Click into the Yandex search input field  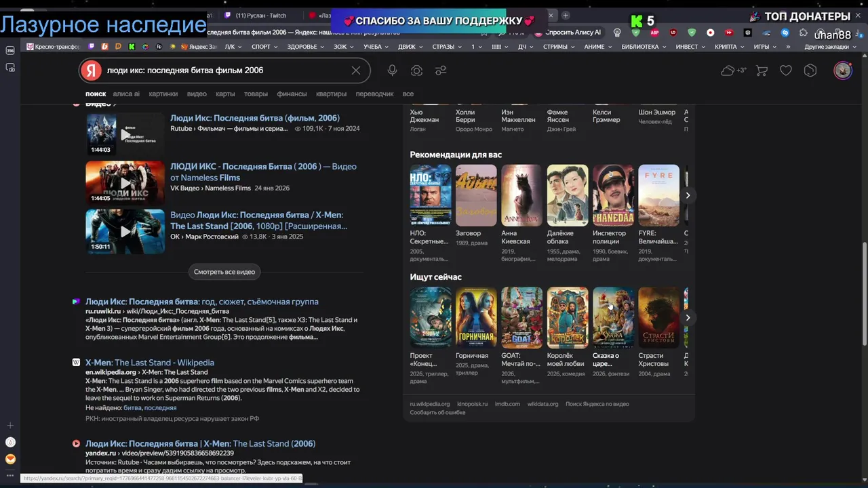point(224,70)
